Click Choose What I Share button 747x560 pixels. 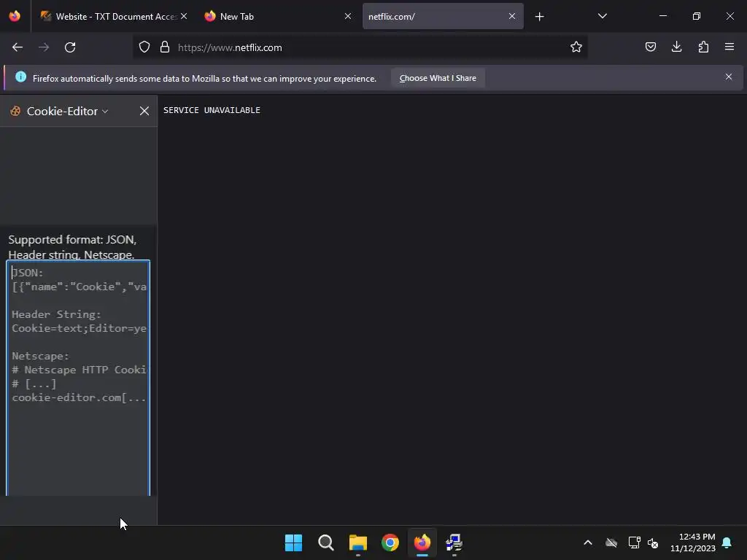click(x=438, y=78)
